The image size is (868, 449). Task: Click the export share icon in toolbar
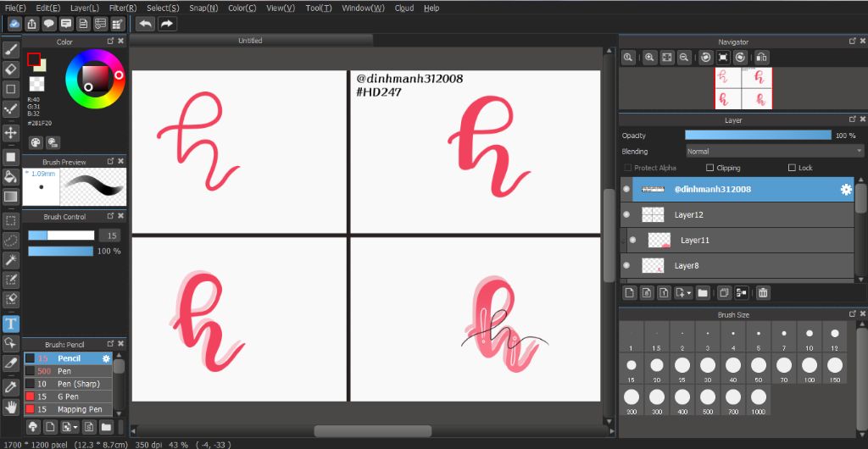click(x=32, y=24)
